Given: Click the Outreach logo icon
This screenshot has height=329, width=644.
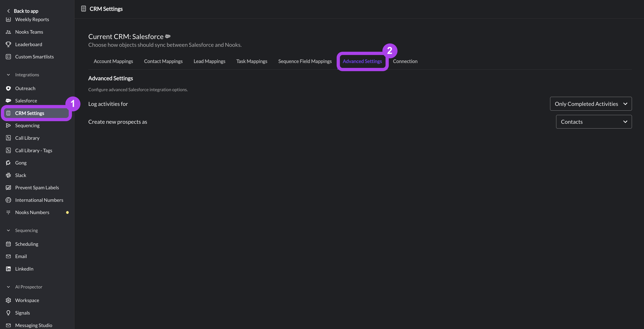Looking at the screenshot, I should 8,88.
